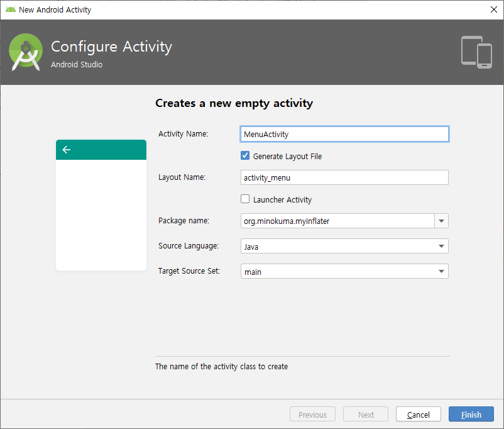504x429 pixels.
Task: Click the Package name text field
Action: [x=337, y=221]
